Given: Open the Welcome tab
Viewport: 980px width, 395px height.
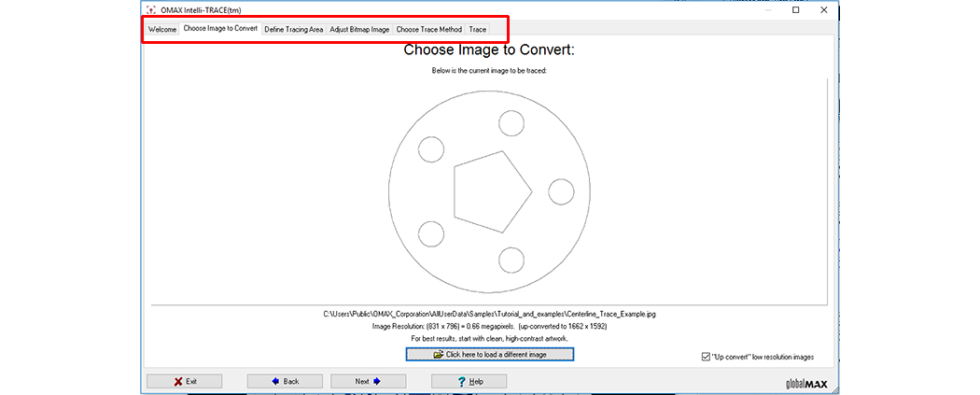Looking at the screenshot, I should coord(162,29).
